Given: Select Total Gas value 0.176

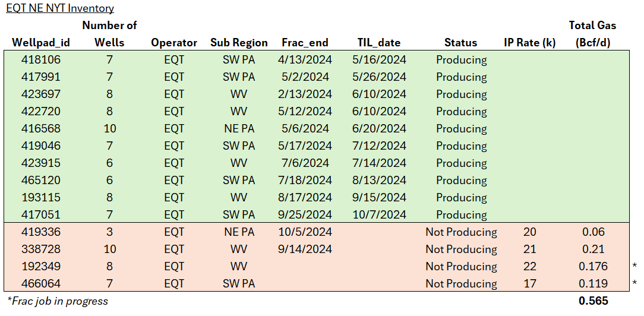Looking at the screenshot, I should 593,267.
